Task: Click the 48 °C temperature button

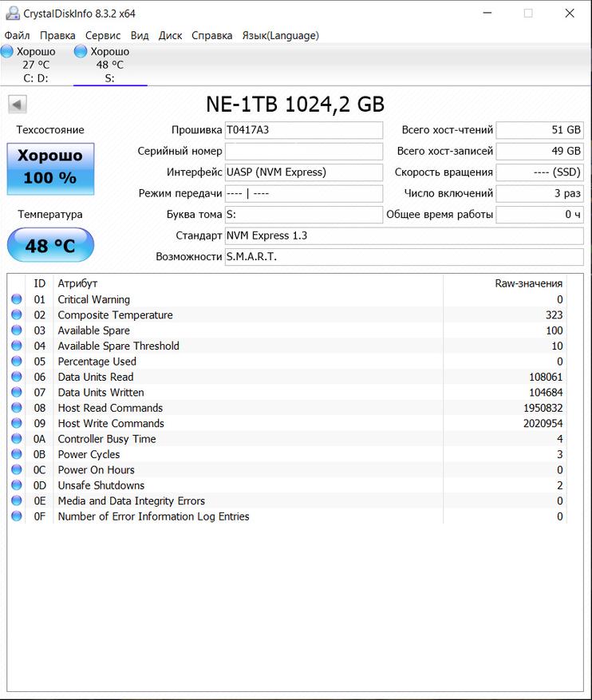Action: [50, 245]
